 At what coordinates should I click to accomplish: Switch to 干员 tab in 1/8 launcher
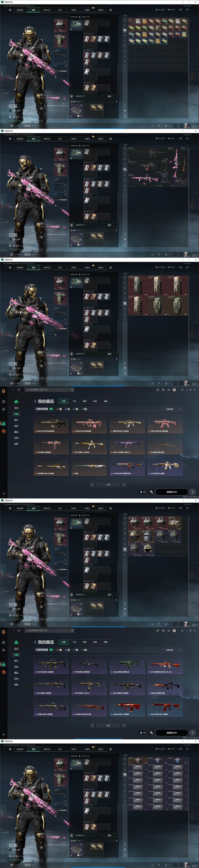point(74,401)
